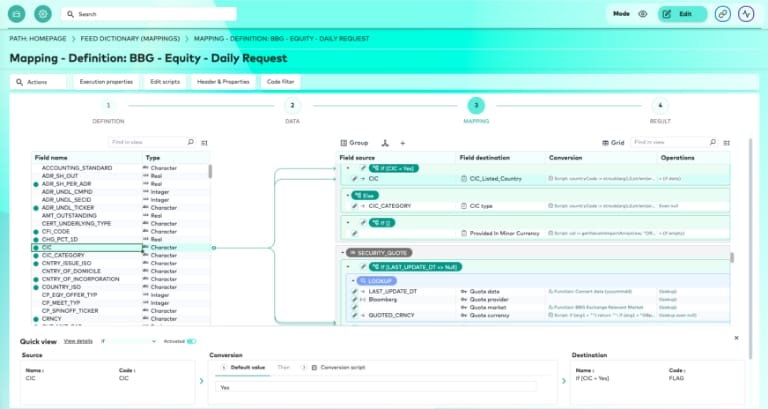Click the settings gear icon at top left

pos(42,14)
